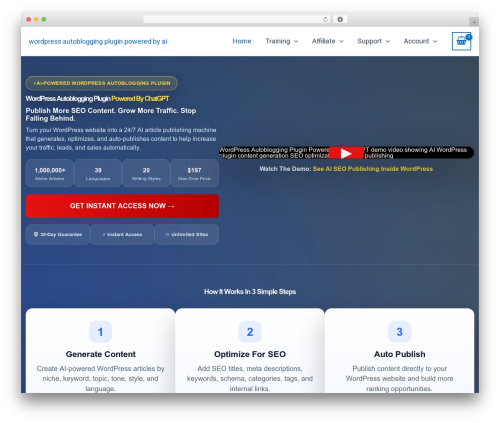The image size is (500, 423).
Task: Play the YouTube demo video
Action: coord(346,153)
